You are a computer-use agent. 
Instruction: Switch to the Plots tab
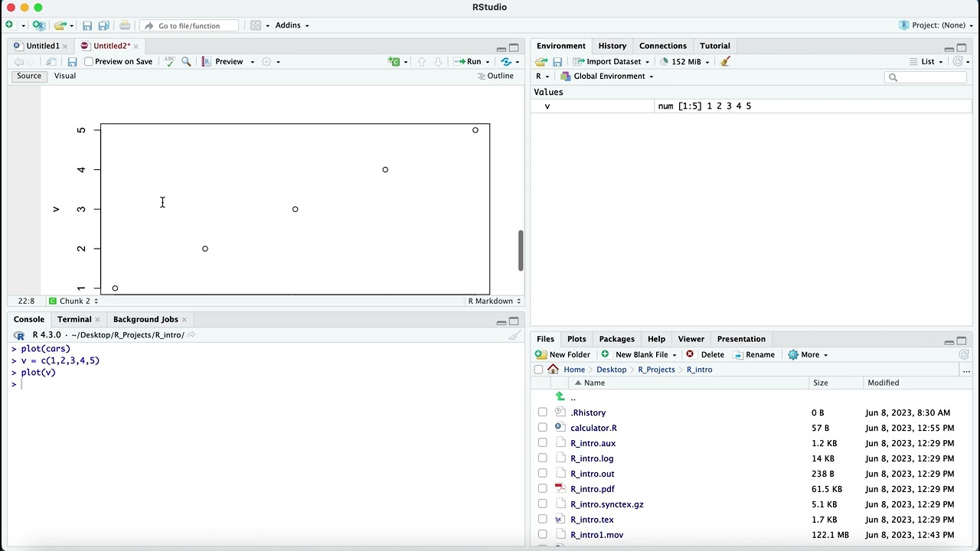[x=577, y=339]
